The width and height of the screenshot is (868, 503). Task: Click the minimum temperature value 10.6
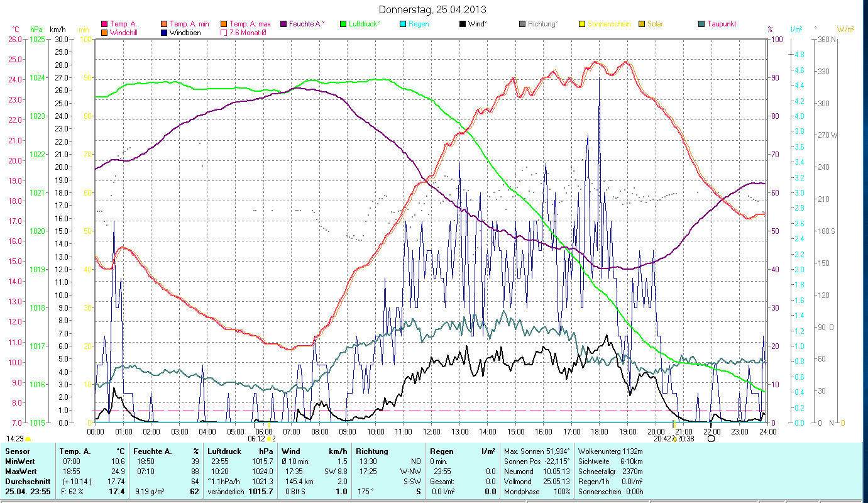(119, 462)
